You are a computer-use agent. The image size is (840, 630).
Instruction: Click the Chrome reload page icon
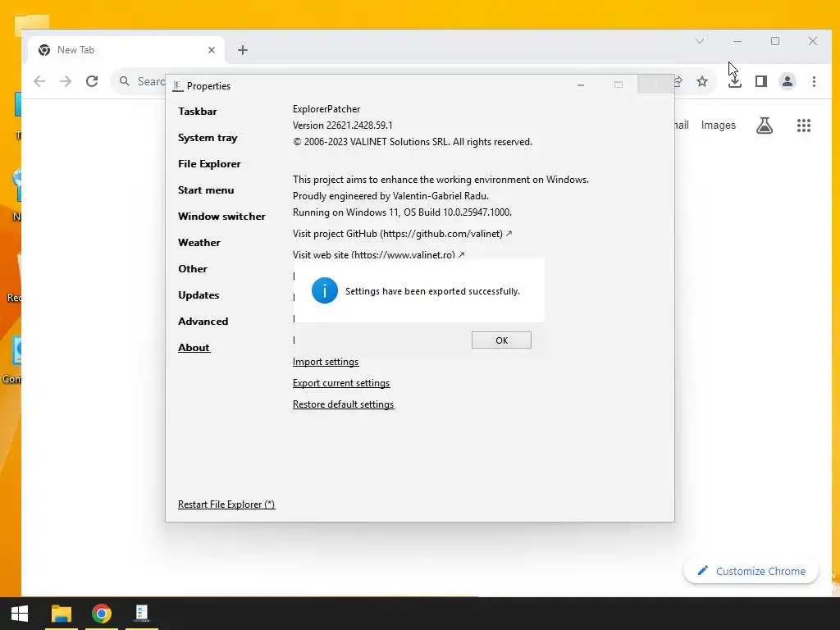92,81
